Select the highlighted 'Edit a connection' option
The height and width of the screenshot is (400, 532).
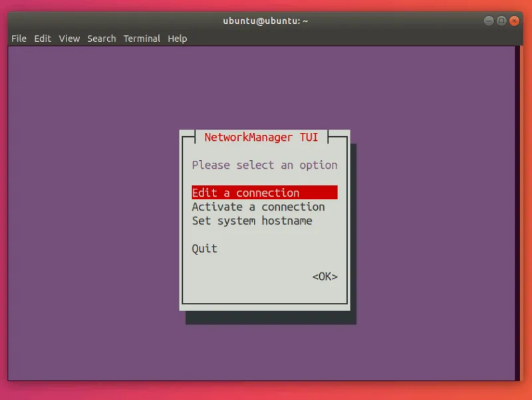tap(245, 193)
